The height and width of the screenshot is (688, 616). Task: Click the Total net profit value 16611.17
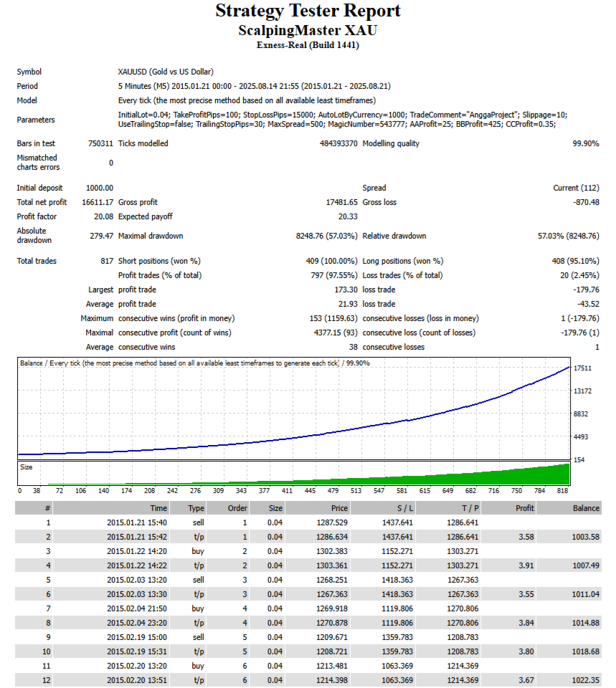point(98,202)
